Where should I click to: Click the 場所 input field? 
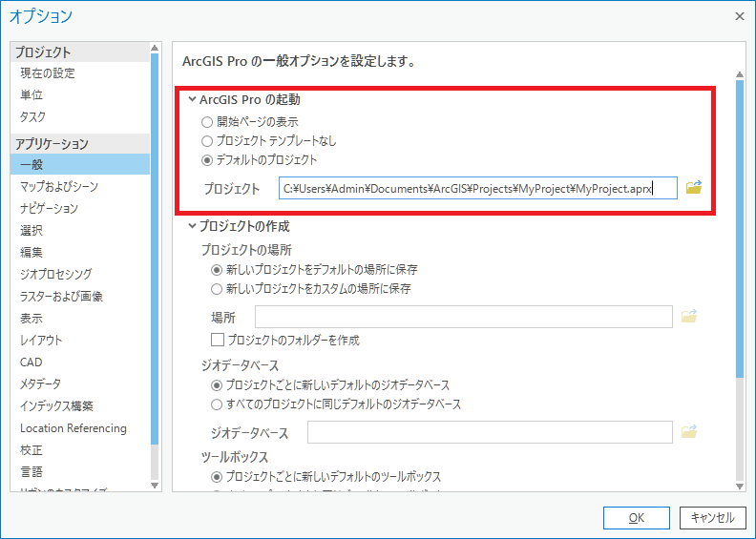(464, 317)
